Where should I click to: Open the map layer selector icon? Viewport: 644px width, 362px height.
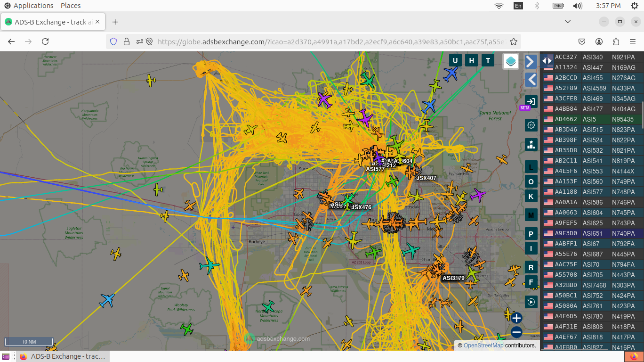click(511, 61)
